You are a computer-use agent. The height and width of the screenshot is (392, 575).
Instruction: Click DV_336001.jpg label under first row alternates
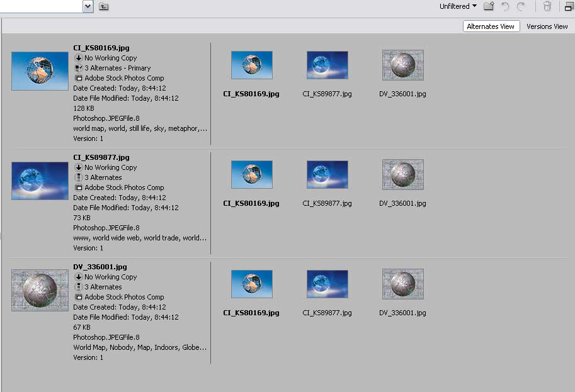(x=402, y=94)
